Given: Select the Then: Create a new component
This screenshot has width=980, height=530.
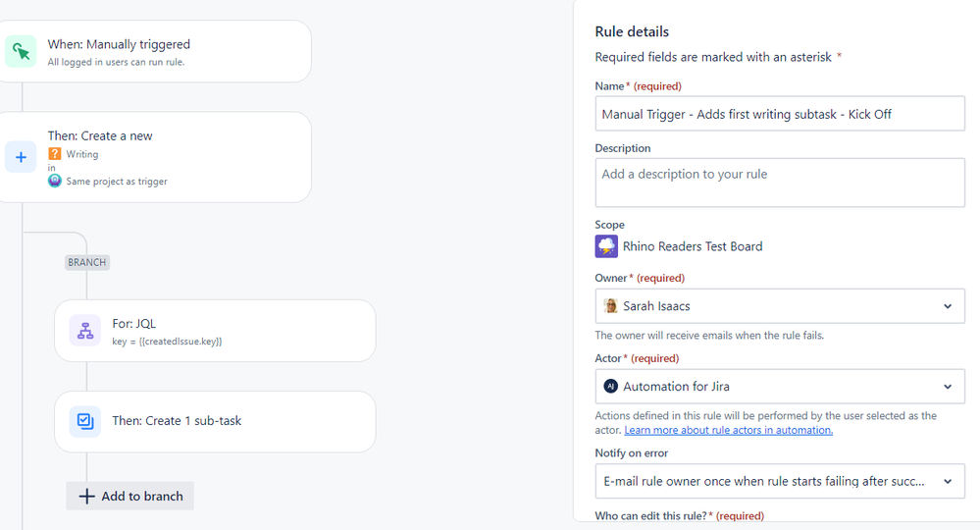Looking at the screenshot, I should pos(154,157).
